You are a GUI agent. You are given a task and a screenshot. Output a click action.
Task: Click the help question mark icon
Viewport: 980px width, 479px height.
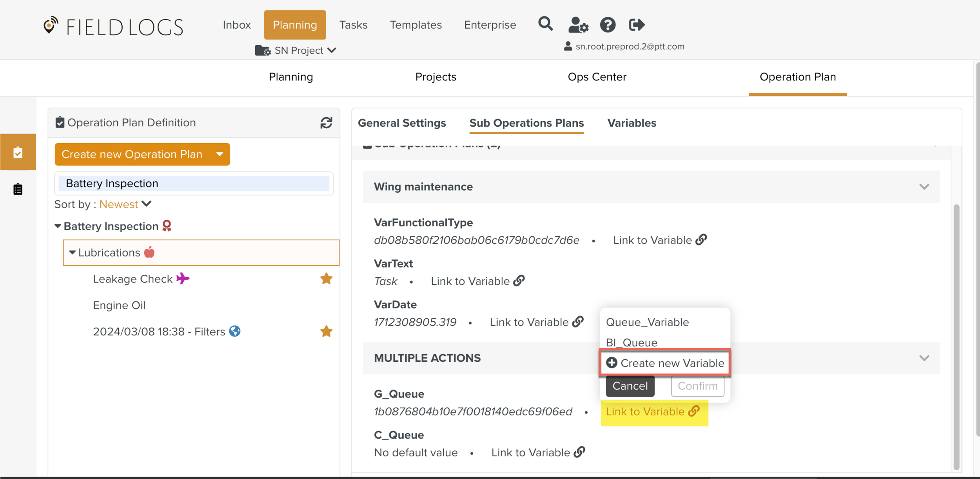pos(607,25)
